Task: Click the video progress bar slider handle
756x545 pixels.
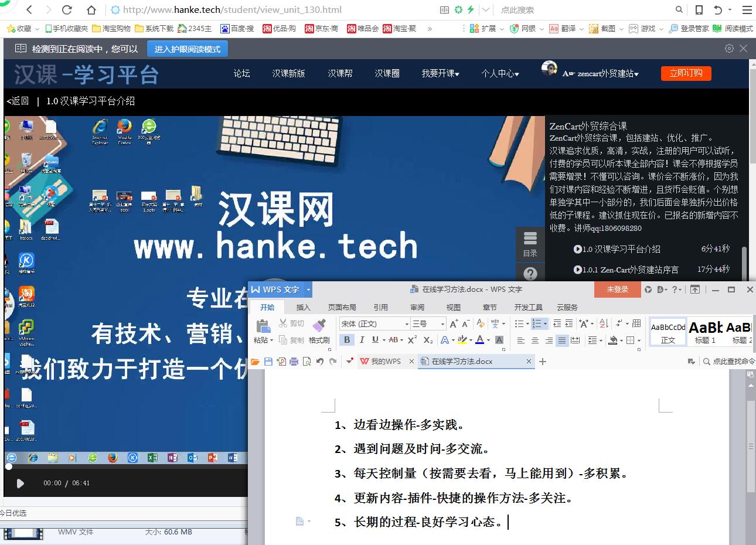Action: point(9,466)
